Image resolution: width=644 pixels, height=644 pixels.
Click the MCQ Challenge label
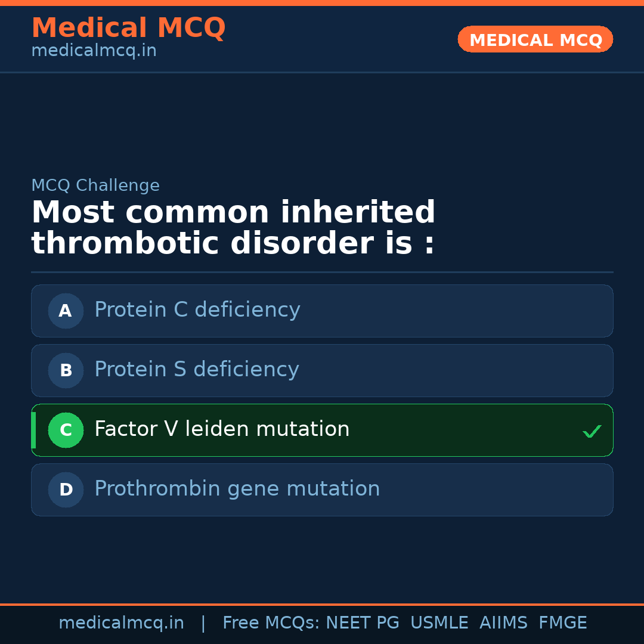95,186
